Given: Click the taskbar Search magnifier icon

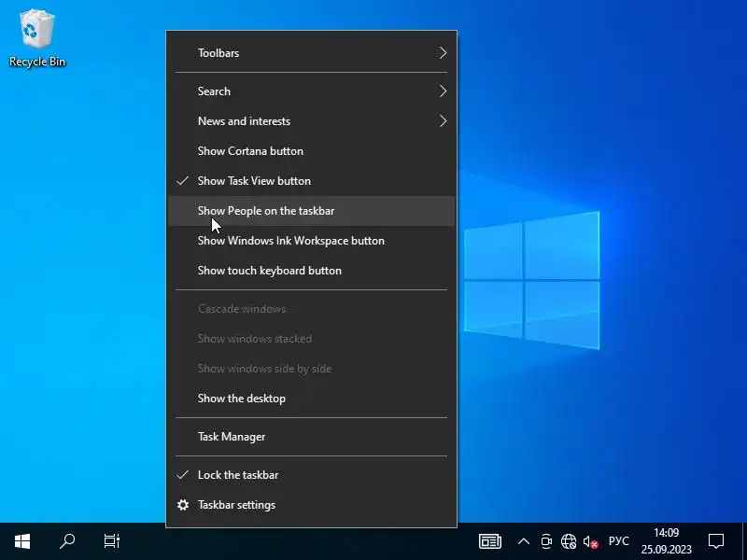Looking at the screenshot, I should pos(67,541).
